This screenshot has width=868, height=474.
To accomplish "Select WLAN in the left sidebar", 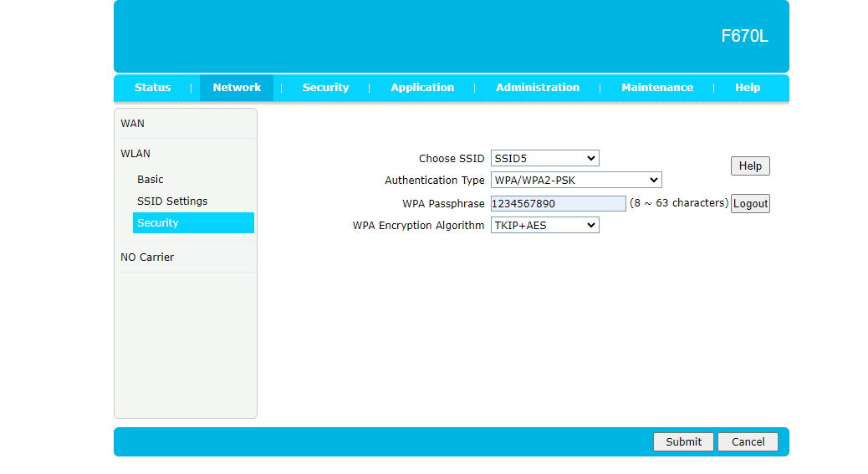I will (135, 154).
